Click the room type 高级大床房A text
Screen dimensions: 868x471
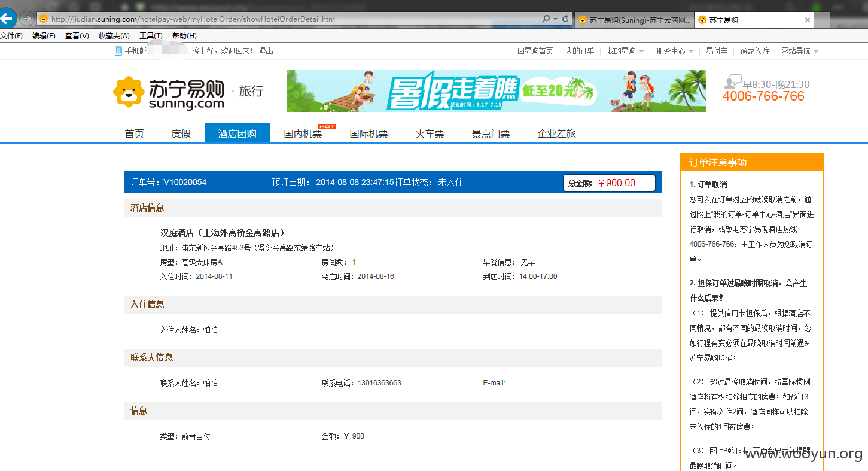point(202,262)
